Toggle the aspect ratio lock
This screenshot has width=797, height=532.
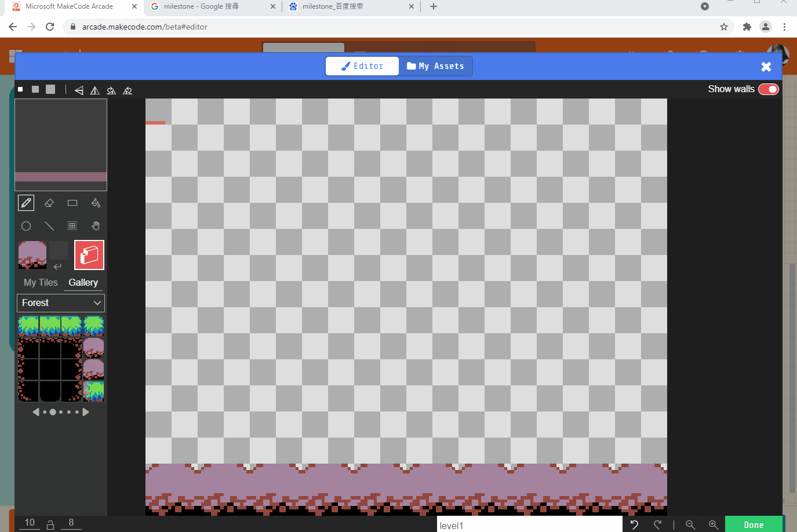coord(50,523)
